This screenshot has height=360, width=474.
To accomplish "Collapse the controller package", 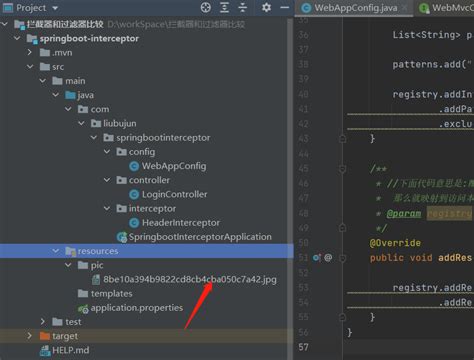I will [107, 180].
